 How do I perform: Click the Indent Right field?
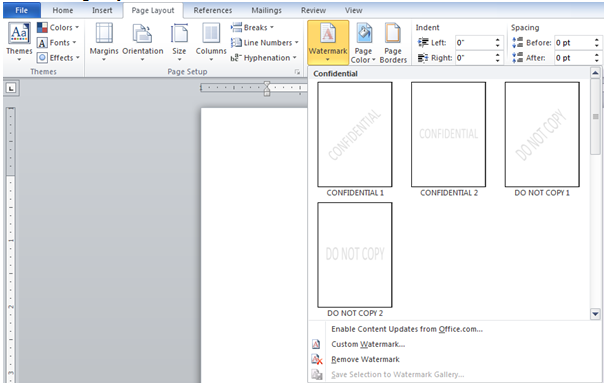pos(474,58)
